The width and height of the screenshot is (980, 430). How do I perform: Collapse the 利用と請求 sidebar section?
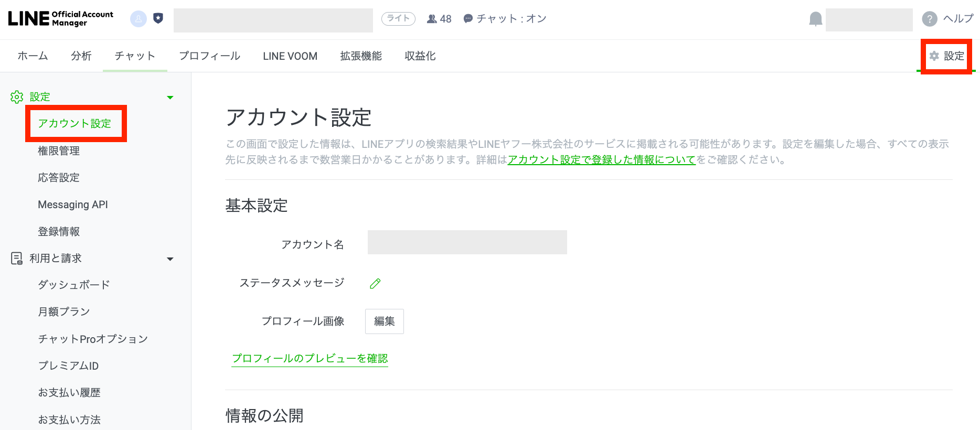click(x=170, y=259)
